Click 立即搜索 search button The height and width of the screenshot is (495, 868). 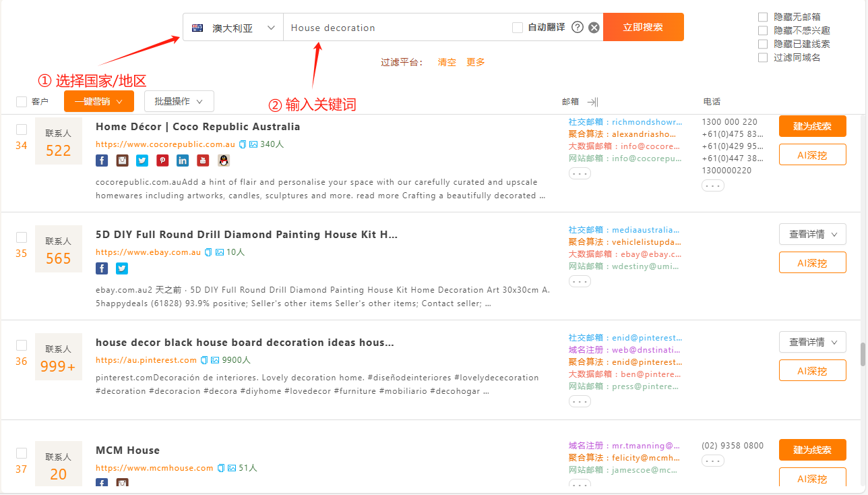coord(644,27)
